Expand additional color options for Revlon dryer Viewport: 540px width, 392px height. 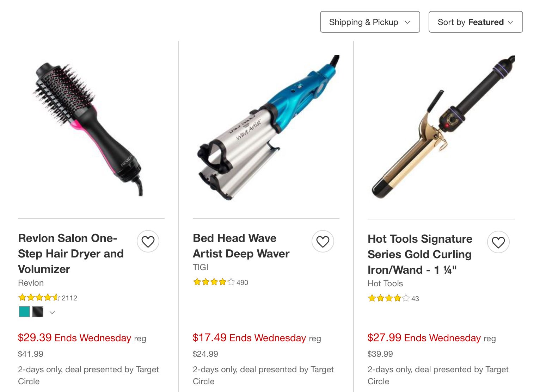pos(51,312)
